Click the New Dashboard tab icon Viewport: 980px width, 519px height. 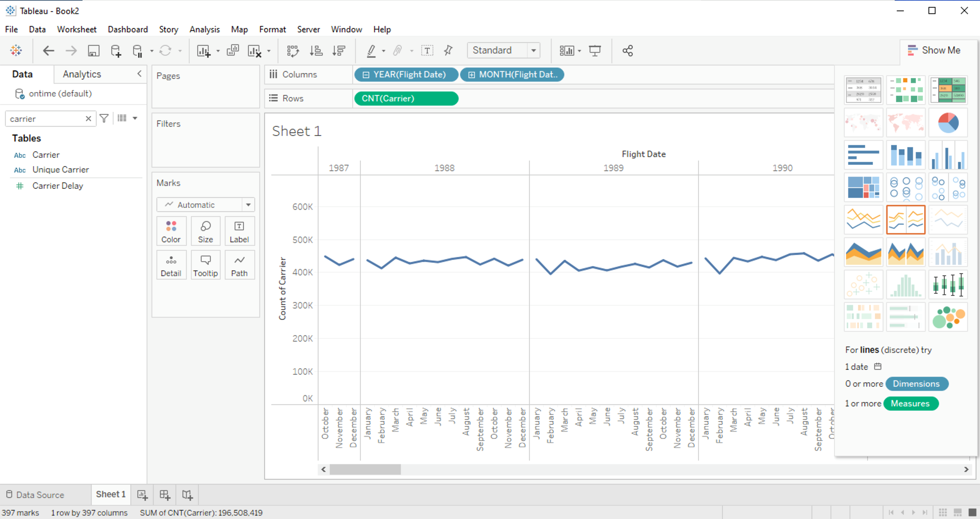click(165, 494)
